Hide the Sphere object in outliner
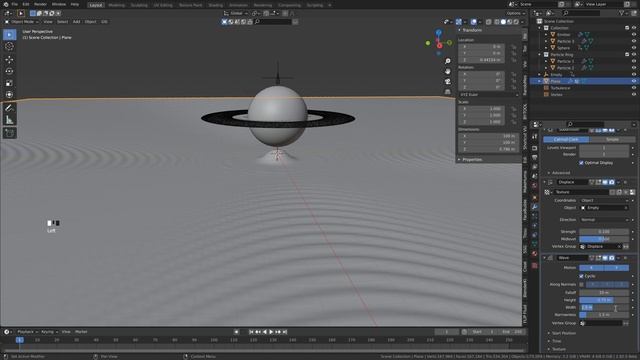Screen dimensions: 640x360 (634, 48)
